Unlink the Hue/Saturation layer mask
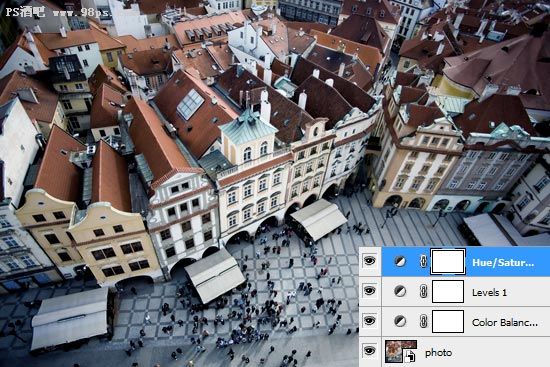 [x=423, y=261]
